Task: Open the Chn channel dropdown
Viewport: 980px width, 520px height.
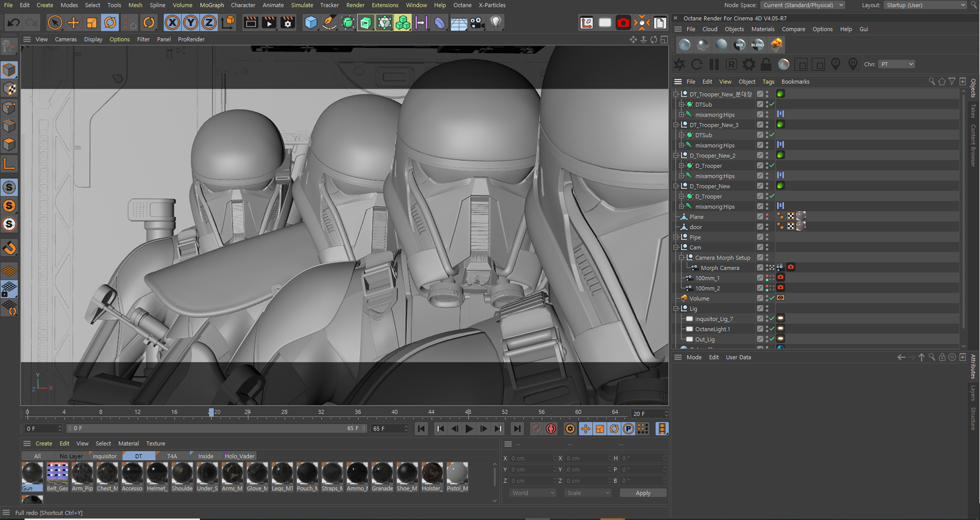Action: pyautogui.click(x=896, y=64)
